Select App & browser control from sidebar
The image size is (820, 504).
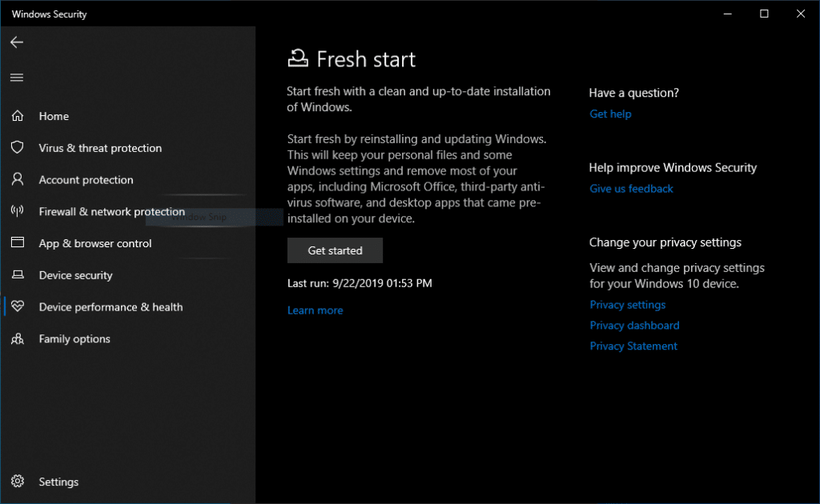[x=95, y=243]
